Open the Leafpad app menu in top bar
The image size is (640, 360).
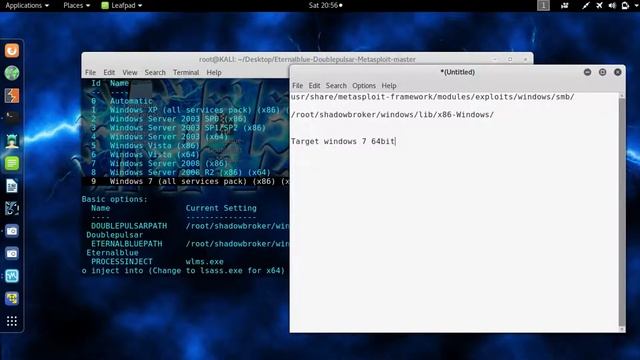[x=122, y=5]
